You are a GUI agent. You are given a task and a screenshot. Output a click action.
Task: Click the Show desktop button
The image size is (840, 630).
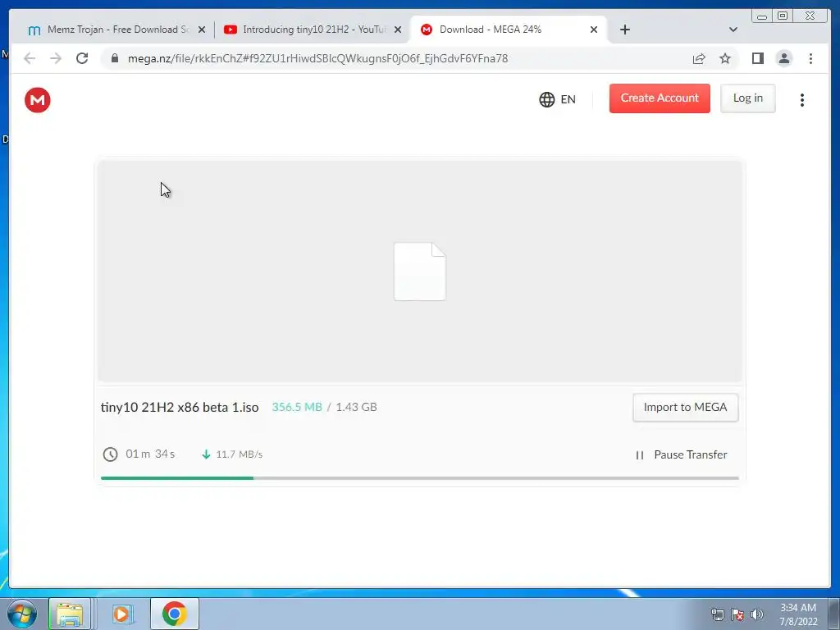coord(833,614)
